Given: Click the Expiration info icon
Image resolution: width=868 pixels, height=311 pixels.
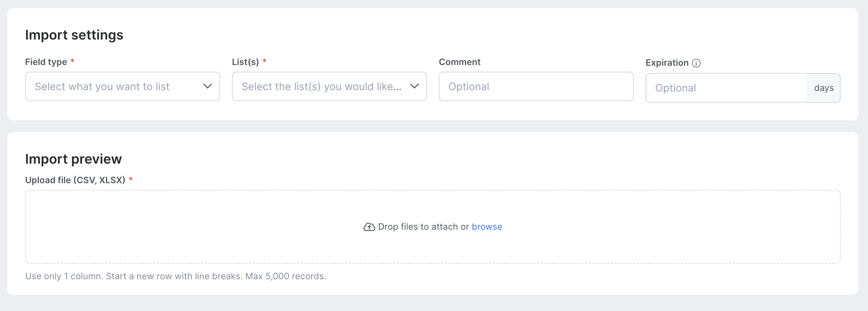Looking at the screenshot, I should pyautogui.click(x=696, y=63).
